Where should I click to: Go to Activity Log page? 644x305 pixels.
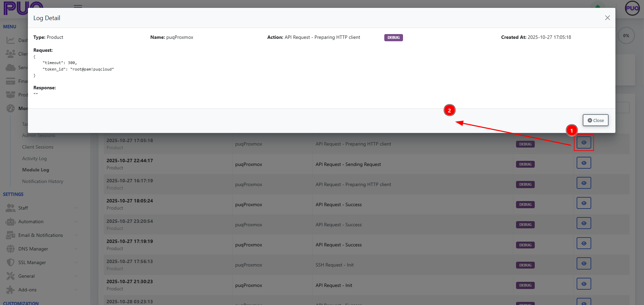(x=34, y=158)
